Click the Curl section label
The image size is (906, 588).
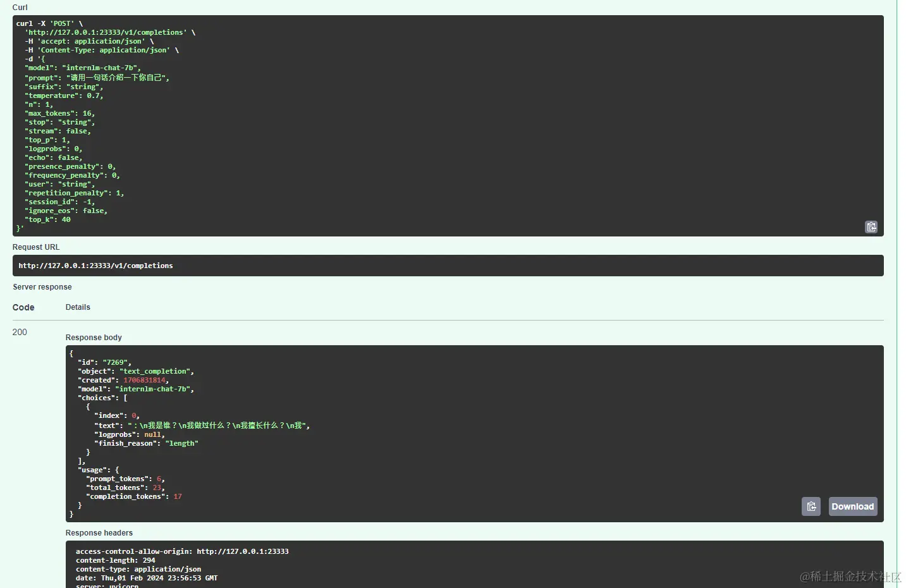click(20, 8)
